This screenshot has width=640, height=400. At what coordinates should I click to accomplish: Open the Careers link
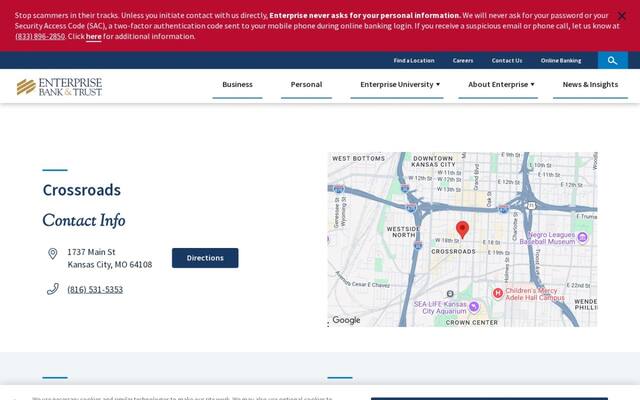click(x=463, y=60)
